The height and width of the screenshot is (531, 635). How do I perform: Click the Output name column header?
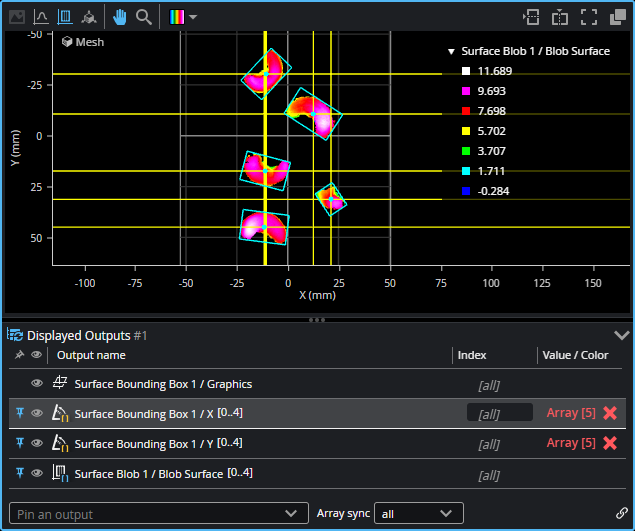point(91,355)
